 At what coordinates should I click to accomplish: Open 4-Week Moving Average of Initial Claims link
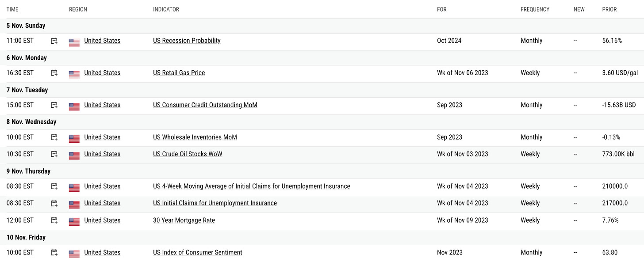(x=252, y=186)
